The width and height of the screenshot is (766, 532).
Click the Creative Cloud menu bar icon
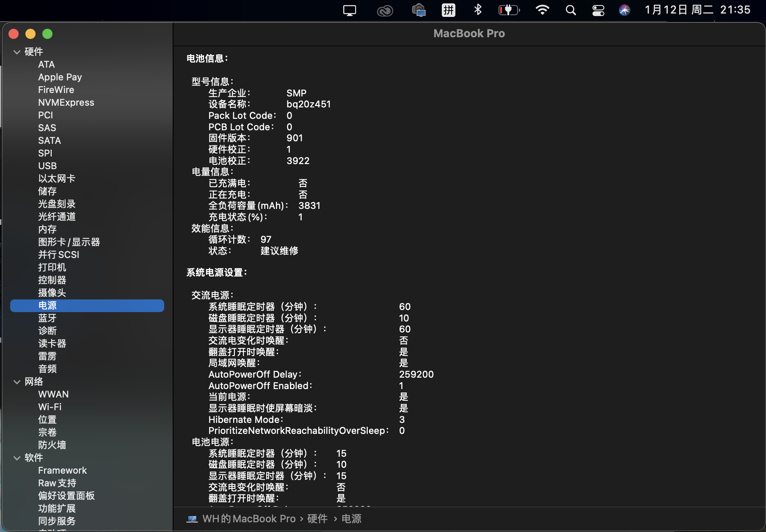click(x=385, y=11)
